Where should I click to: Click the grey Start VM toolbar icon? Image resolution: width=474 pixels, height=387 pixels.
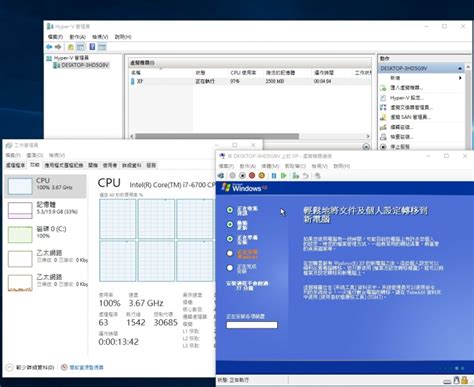pos(233,175)
